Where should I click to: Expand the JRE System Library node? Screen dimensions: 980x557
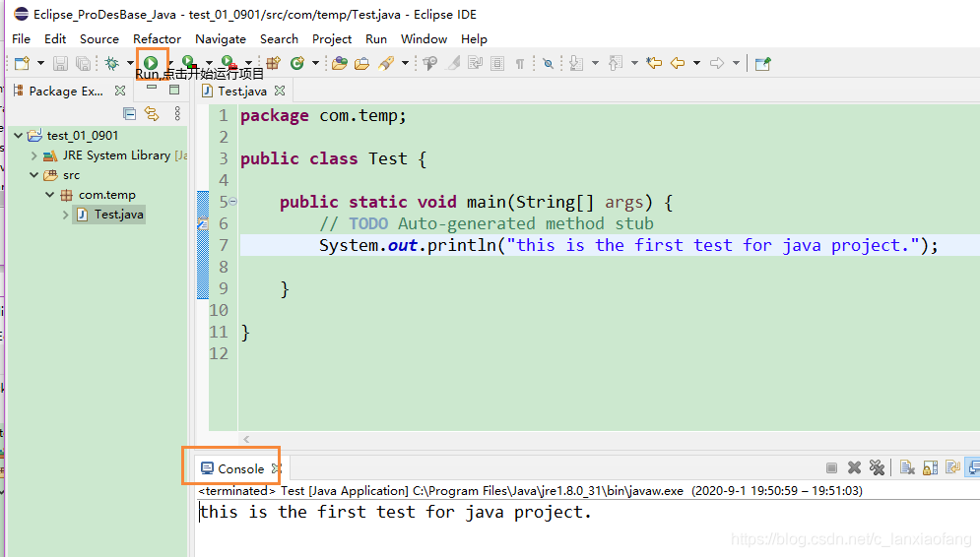tap(34, 155)
